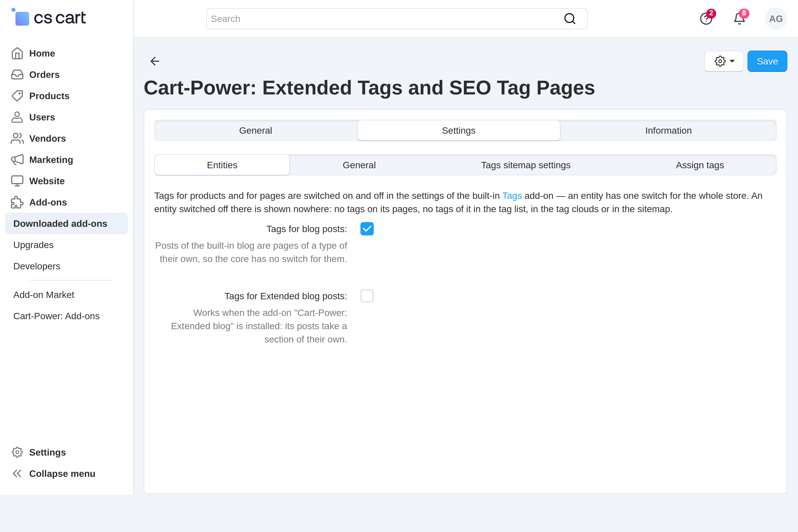Open the Assign tags sub-tab

(x=700, y=165)
